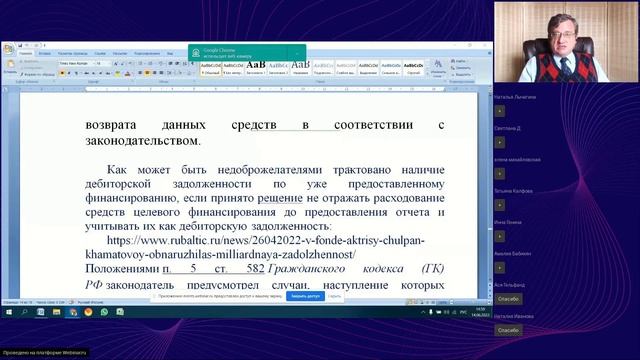The width and height of the screenshot is (640, 360).
Task: Switch to the Ссылки ribbon tab
Action: [x=100, y=53]
